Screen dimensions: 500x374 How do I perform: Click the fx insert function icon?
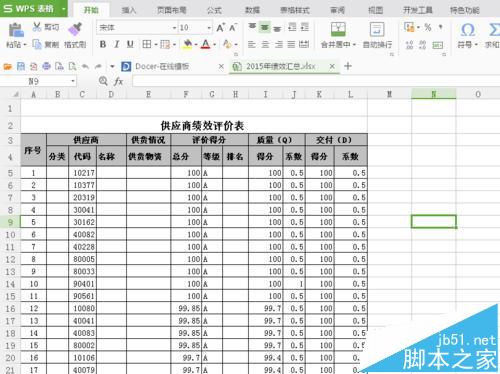click(x=118, y=81)
